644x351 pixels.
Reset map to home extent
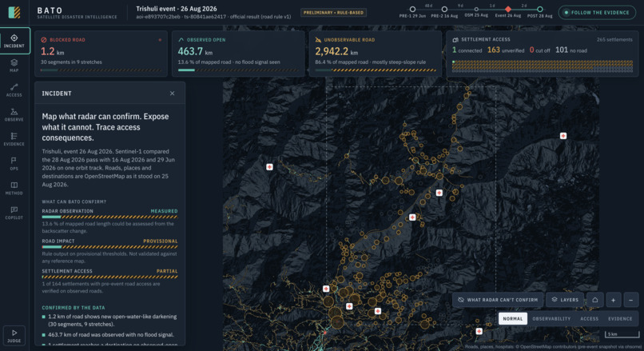tap(594, 300)
